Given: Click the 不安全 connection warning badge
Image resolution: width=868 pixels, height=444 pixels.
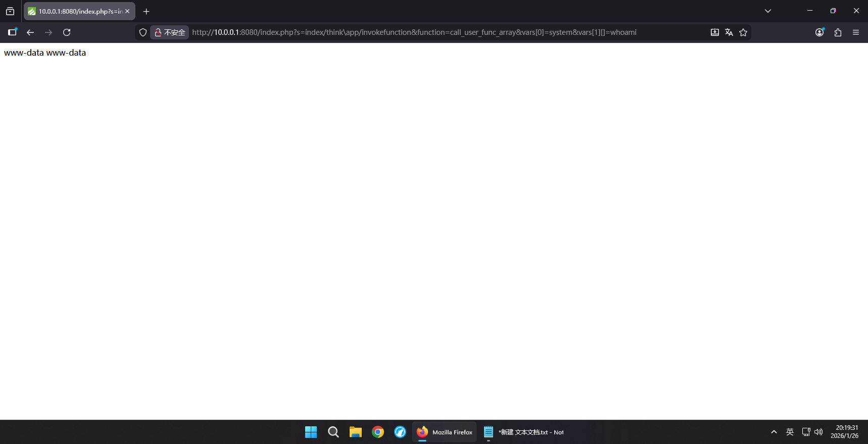Looking at the screenshot, I should point(170,32).
